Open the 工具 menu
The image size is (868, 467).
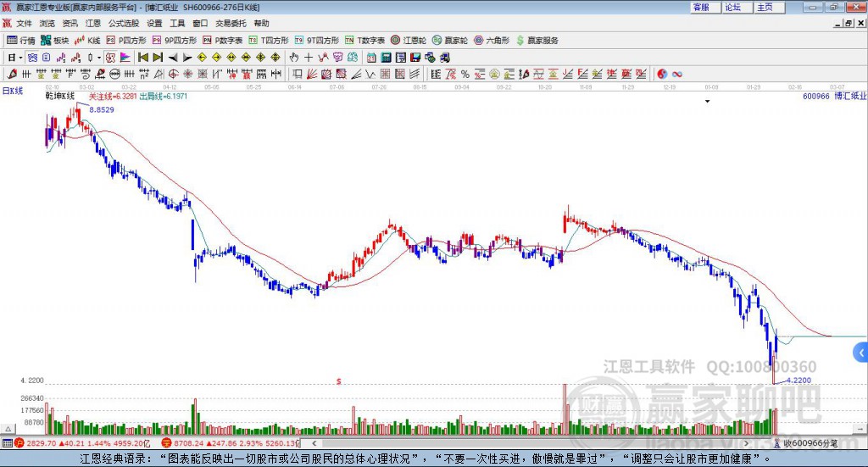(x=177, y=23)
